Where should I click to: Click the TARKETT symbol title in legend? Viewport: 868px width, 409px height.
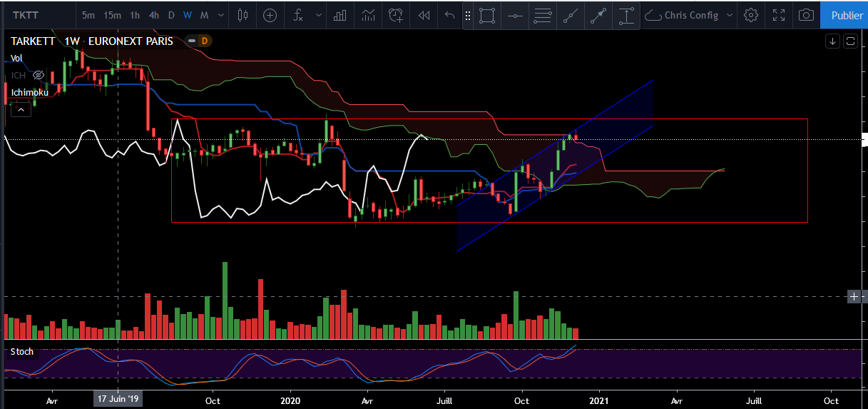point(33,41)
